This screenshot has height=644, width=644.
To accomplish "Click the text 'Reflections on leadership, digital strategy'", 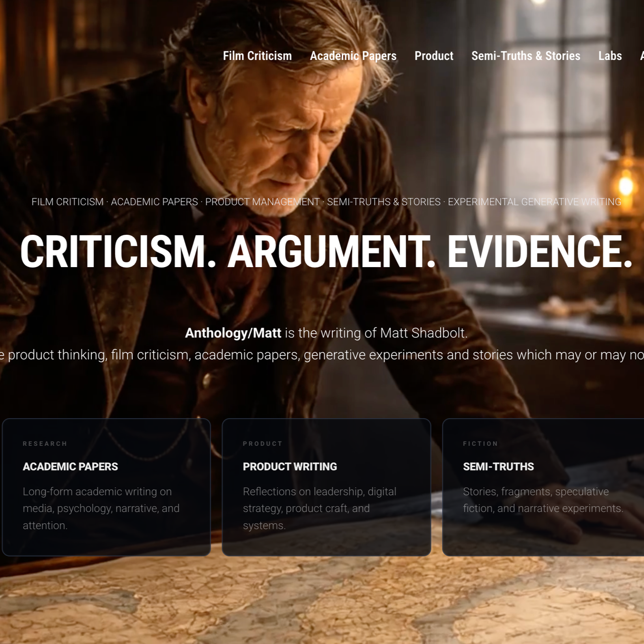I will coord(319,509).
